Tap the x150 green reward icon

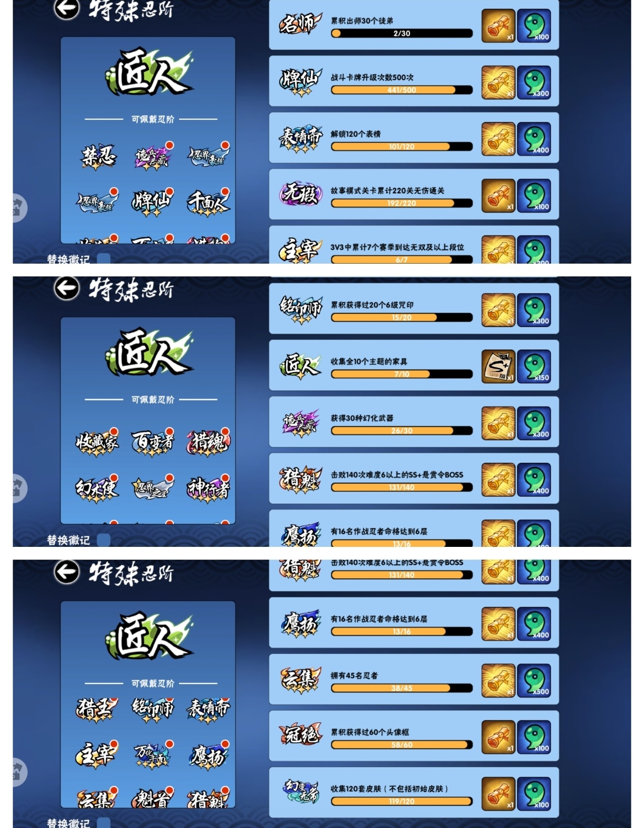(534, 366)
